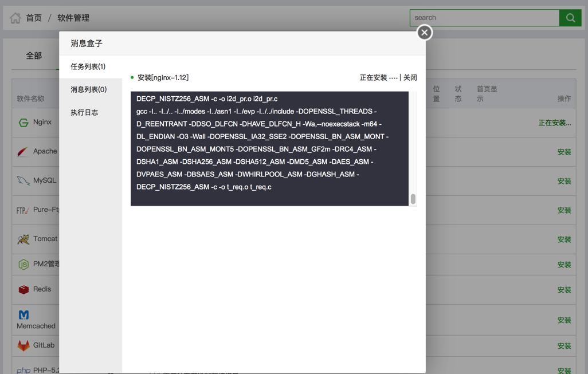Click the Nginx software name
The height and width of the screenshot is (374, 588).
pos(42,122)
